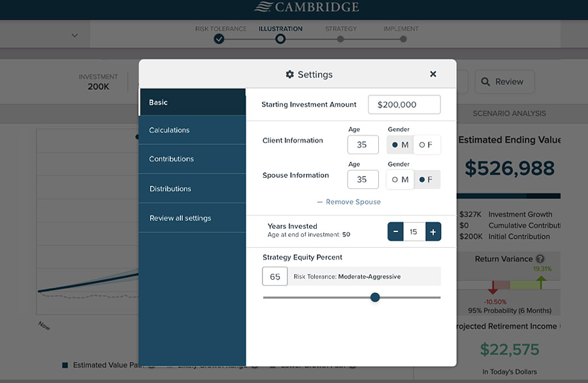Close the Settings dialog with X
This screenshot has height=383, width=588.
click(x=433, y=75)
